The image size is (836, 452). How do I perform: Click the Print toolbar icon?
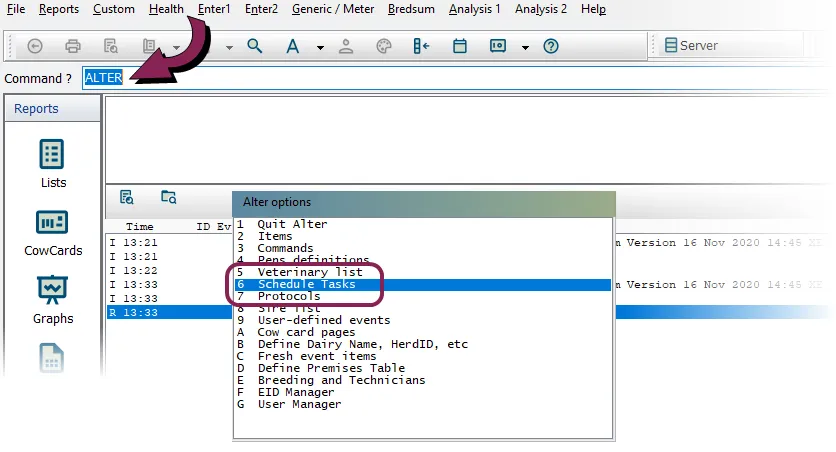pos(73,46)
